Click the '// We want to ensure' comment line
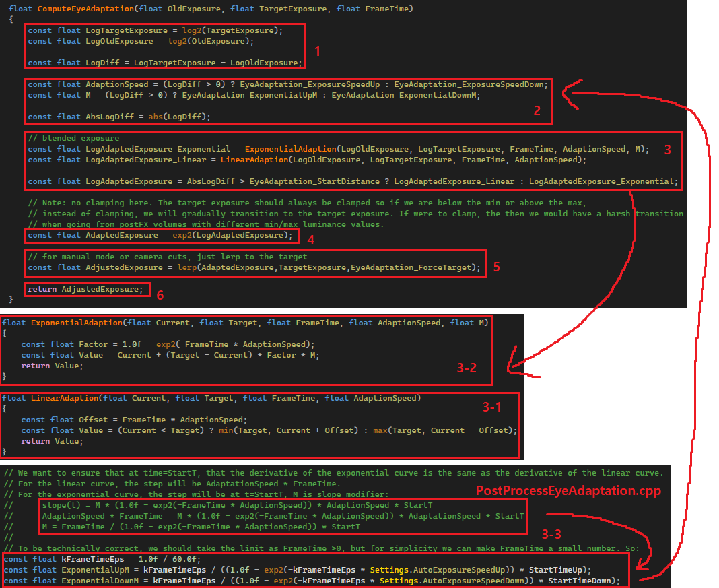 click(x=334, y=473)
